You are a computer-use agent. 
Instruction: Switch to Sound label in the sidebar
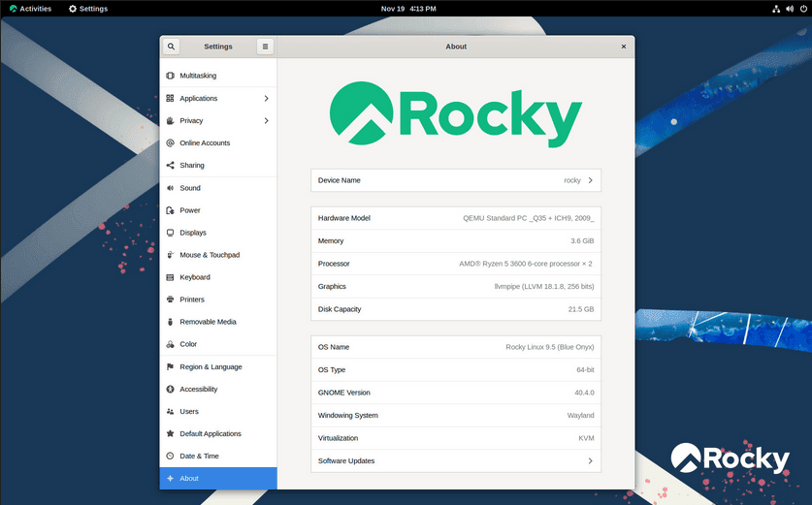pyautogui.click(x=189, y=188)
